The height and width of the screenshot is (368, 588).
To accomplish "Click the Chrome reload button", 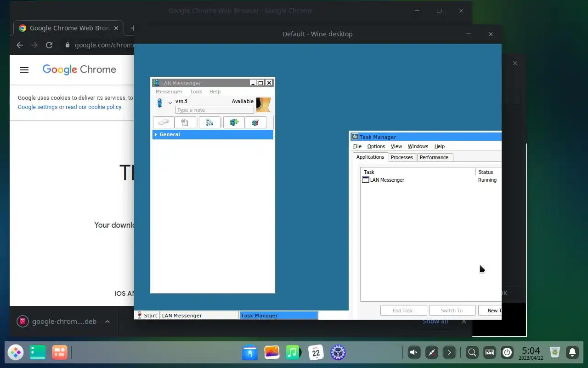I will 49,45.
